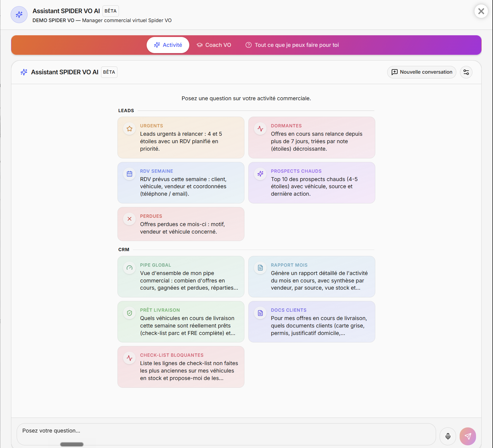Select the PERDUES lost offers text

point(182,228)
